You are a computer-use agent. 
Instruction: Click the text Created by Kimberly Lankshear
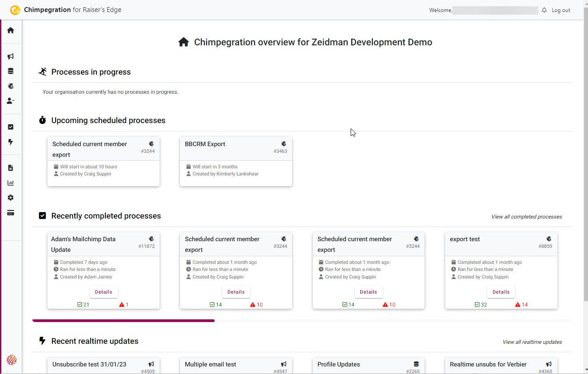click(225, 174)
